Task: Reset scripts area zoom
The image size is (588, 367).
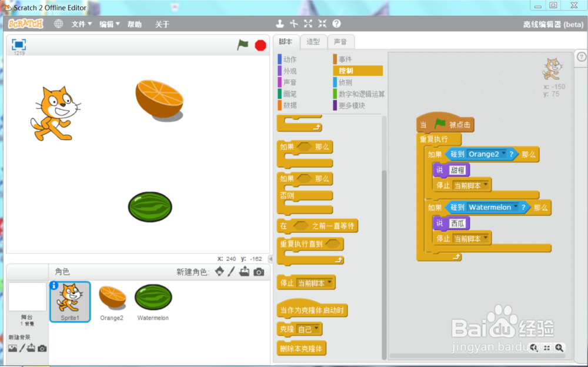Action: pyautogui.click(x=547, y=348)
